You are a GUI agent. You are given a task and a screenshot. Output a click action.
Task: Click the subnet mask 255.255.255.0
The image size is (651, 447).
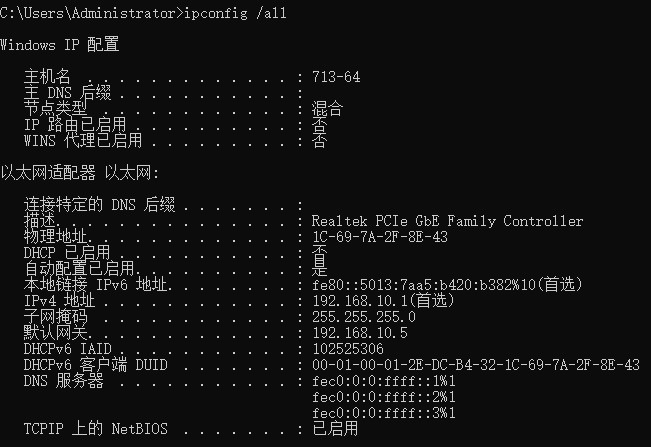pos(363,317)
